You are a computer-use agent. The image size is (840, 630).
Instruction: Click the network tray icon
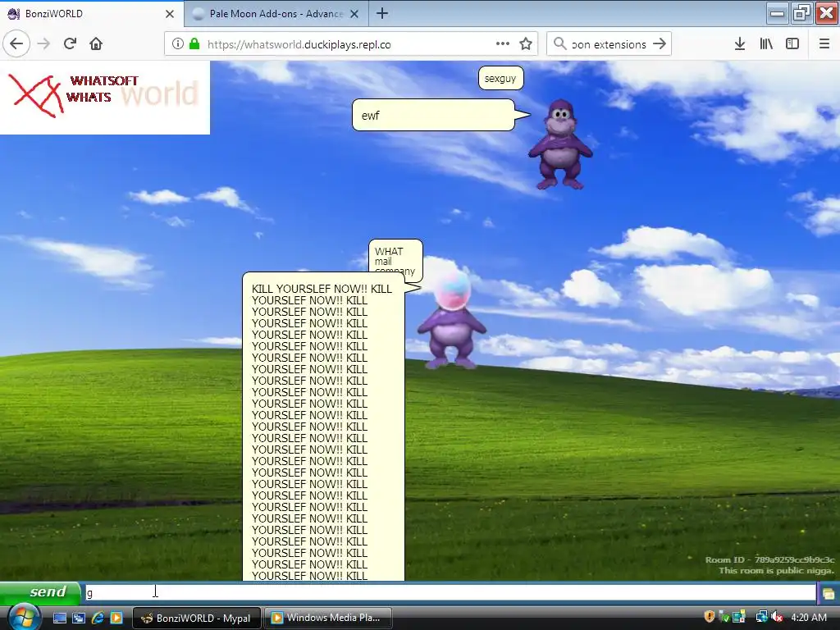coord(761,617)
